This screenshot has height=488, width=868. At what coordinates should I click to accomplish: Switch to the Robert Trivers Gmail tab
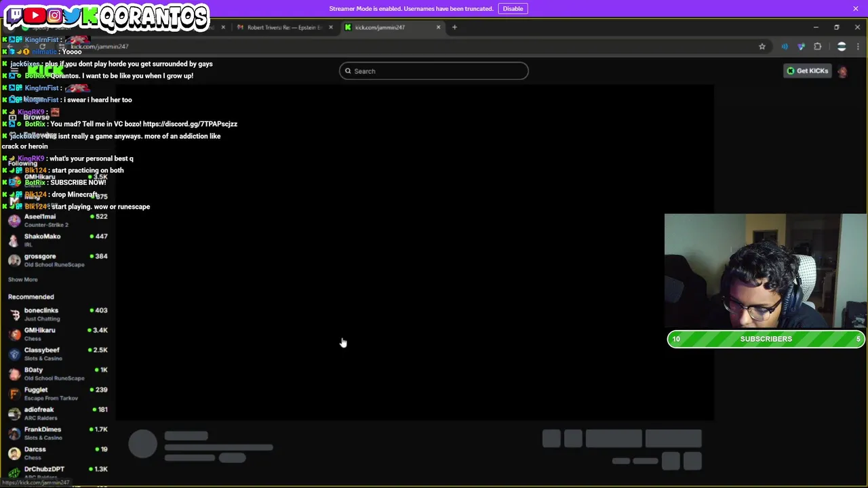pos(283,27)
